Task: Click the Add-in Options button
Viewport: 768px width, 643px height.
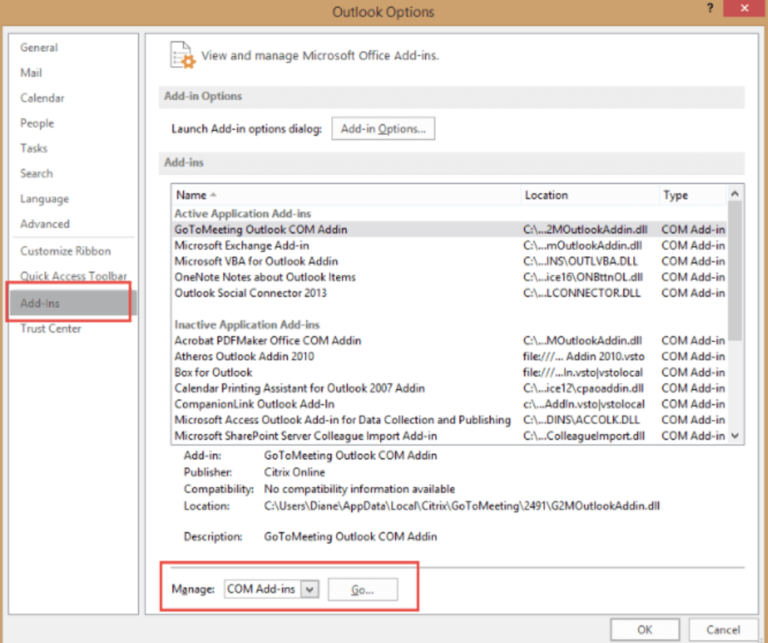Action: click(x=383, y=129)
